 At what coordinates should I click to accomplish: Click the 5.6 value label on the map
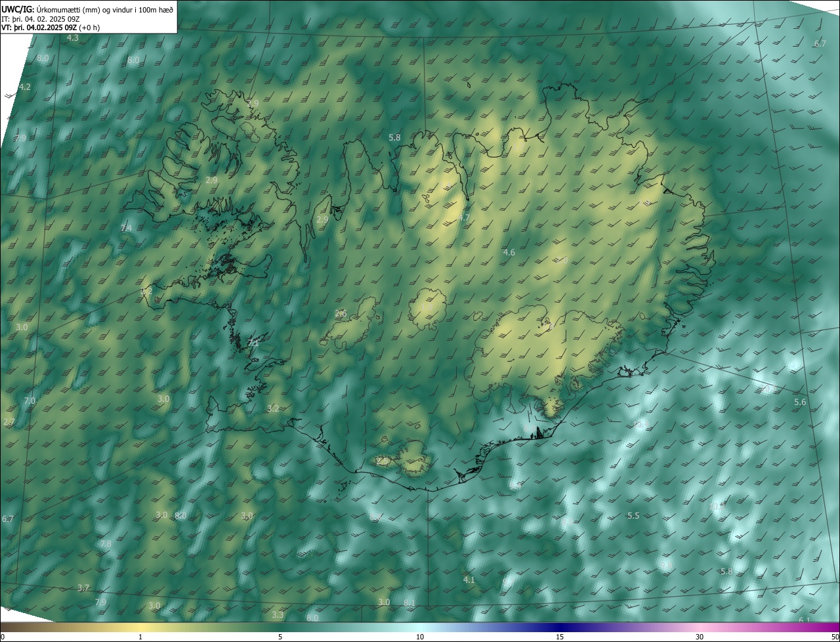pos(800,402)
